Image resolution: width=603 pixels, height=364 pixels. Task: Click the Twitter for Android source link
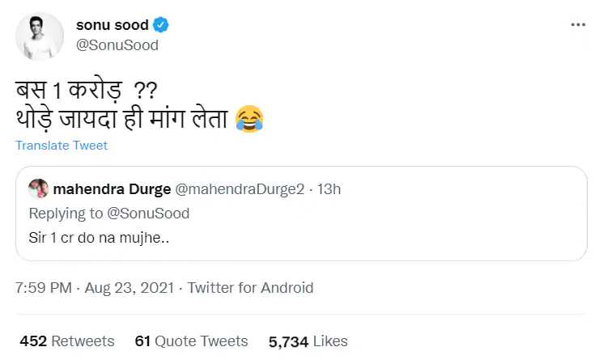250,288
